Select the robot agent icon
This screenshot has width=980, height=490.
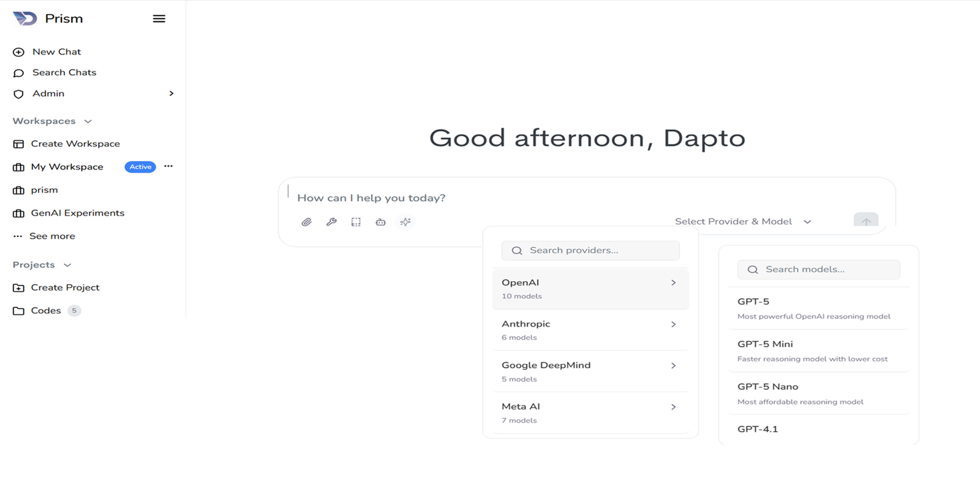point(380,222)
